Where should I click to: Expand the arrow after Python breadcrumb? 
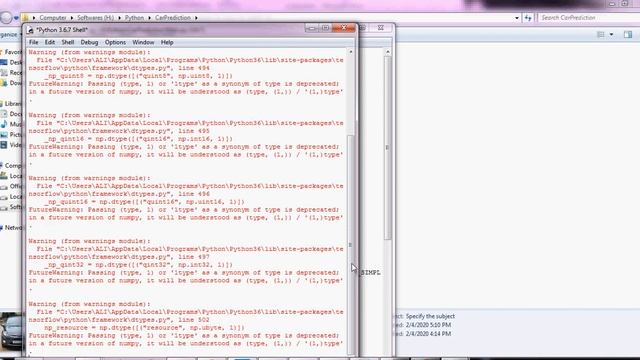pos(150,18)
